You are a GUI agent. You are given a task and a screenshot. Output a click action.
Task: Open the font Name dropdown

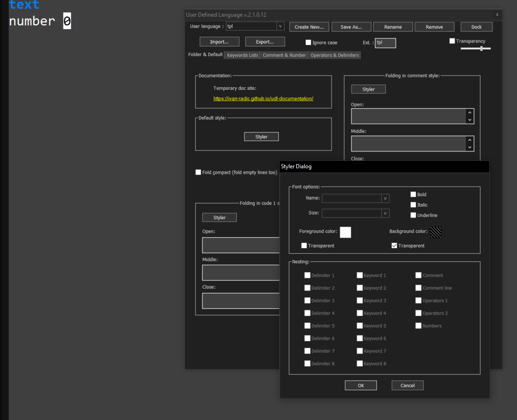(385, 198)
